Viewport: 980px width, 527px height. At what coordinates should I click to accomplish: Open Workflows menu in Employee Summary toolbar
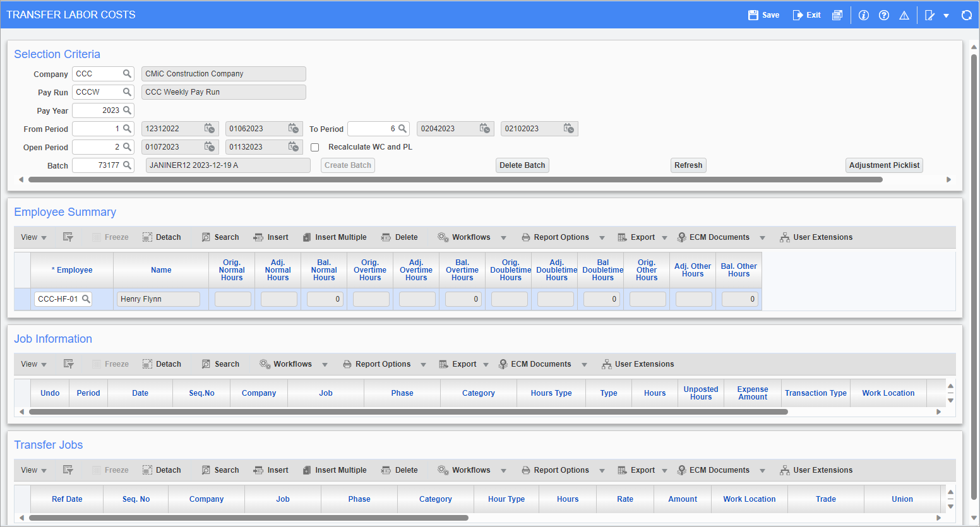pos(471,238)
